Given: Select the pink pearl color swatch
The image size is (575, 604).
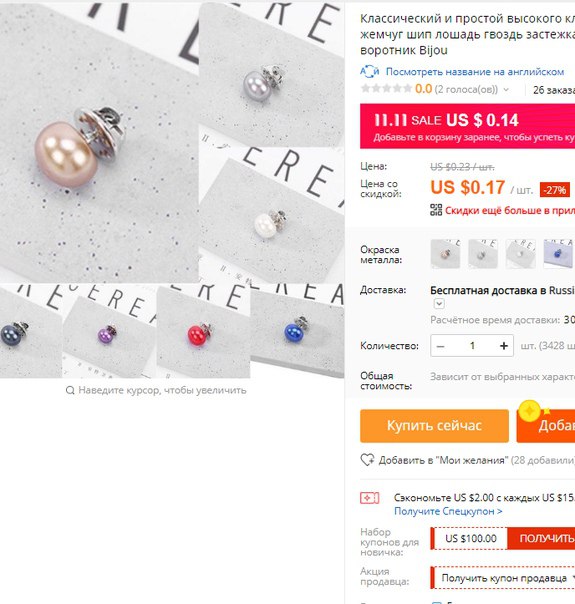Looking at the screenshot, I should [445, 253].
